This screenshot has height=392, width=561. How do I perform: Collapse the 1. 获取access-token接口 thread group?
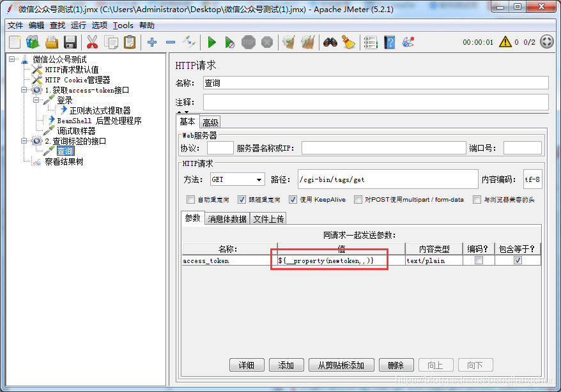tap(24, 89)
